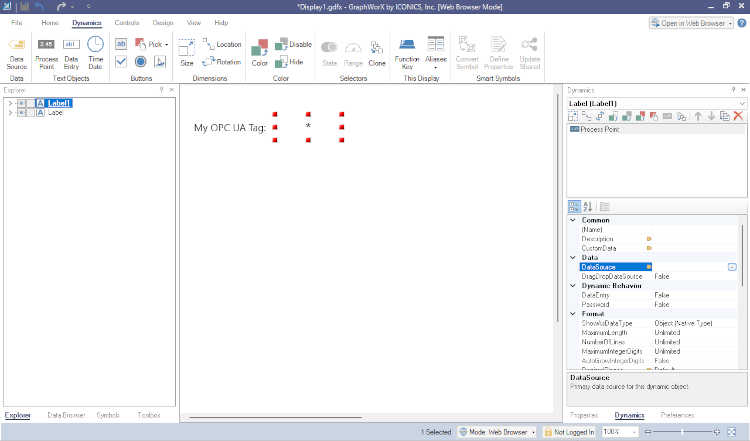750x441 pixels.
Task: Select the Process Point tool in ribbon
Action: tap(46, 53)
